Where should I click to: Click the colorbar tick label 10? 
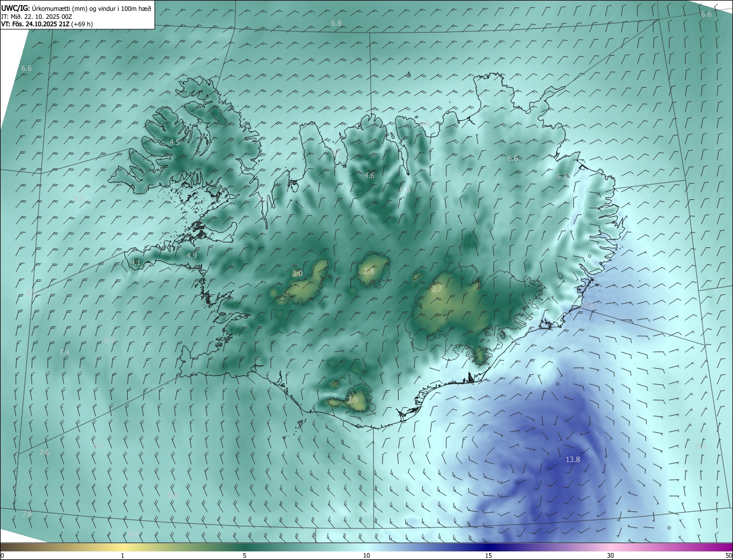(x=366, y=555)
